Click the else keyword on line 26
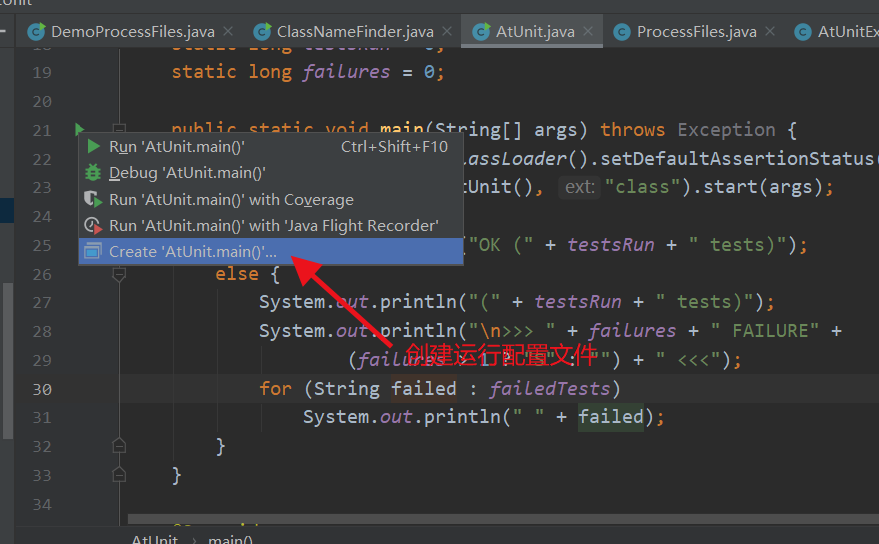Viewport: 879px width, 544px height. point(237,274)
